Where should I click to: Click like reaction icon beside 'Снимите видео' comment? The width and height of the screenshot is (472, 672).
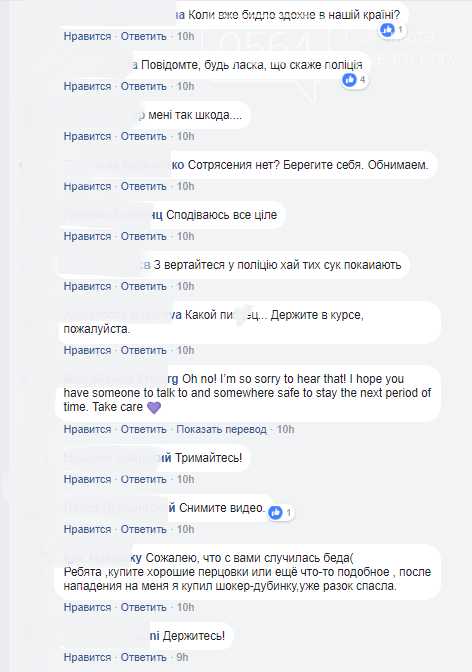[x=275, y=512]
